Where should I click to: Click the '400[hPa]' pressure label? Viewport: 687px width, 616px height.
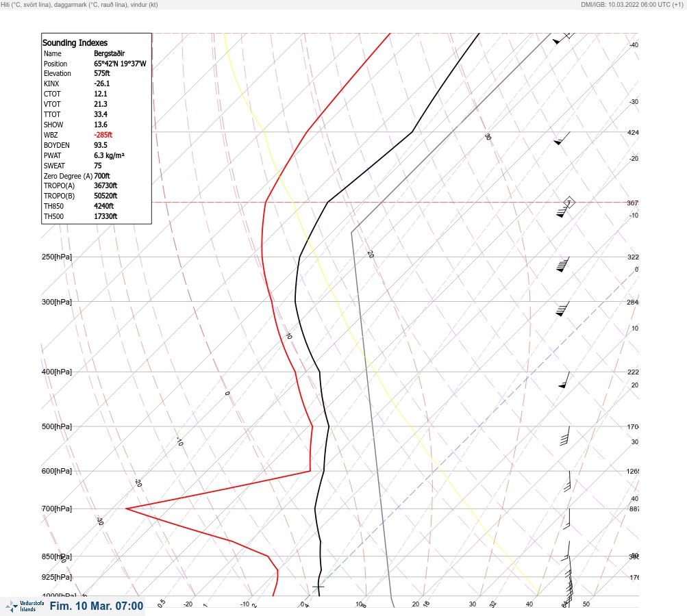[x=57, y=372]
